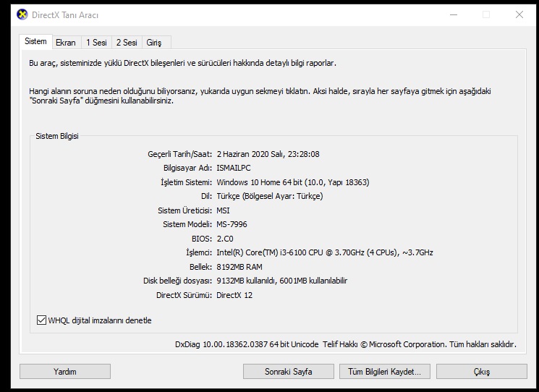Minimize the DirectX Tanı Aracı window
Viewport: 539px width, 392px height.
click(x=454, y=14)
